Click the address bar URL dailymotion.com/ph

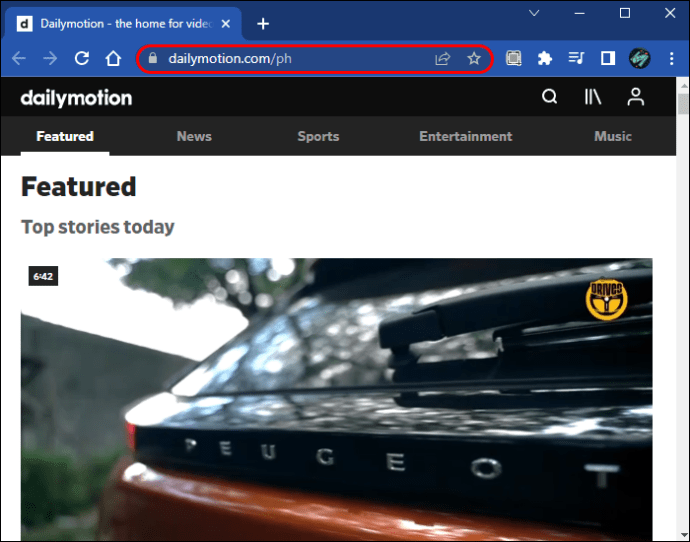click(230, 59)
